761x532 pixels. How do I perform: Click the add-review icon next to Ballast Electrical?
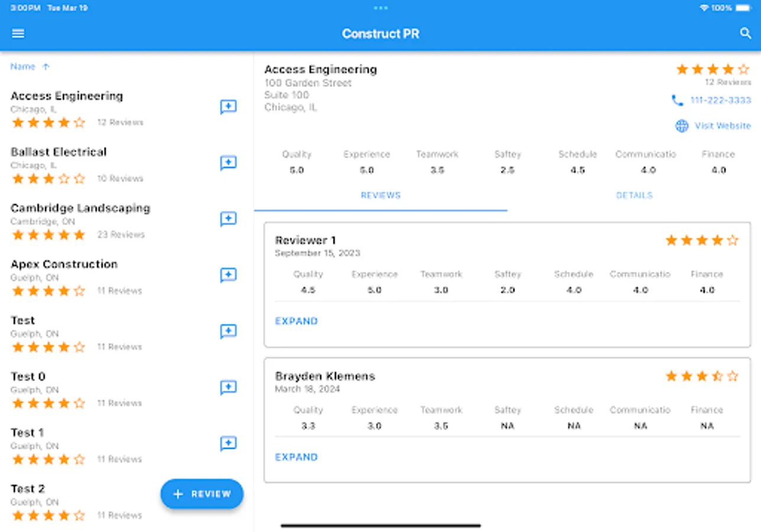click(228, 163)
